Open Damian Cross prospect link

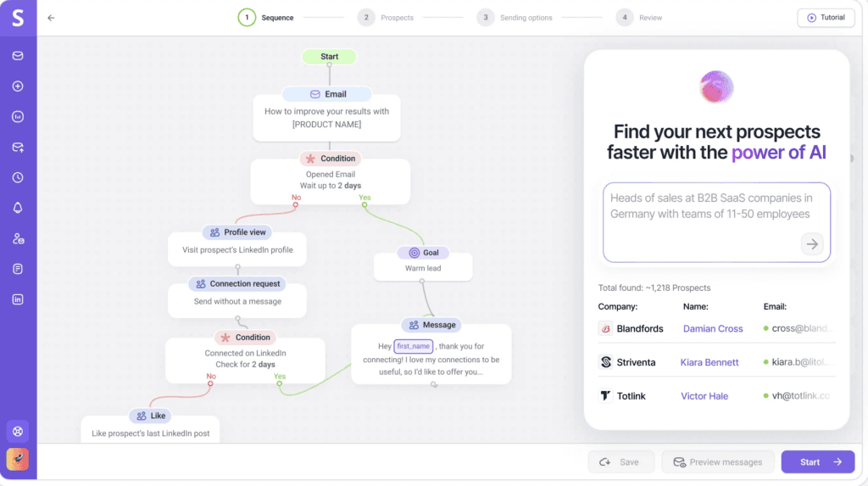(x=713, y=328)
